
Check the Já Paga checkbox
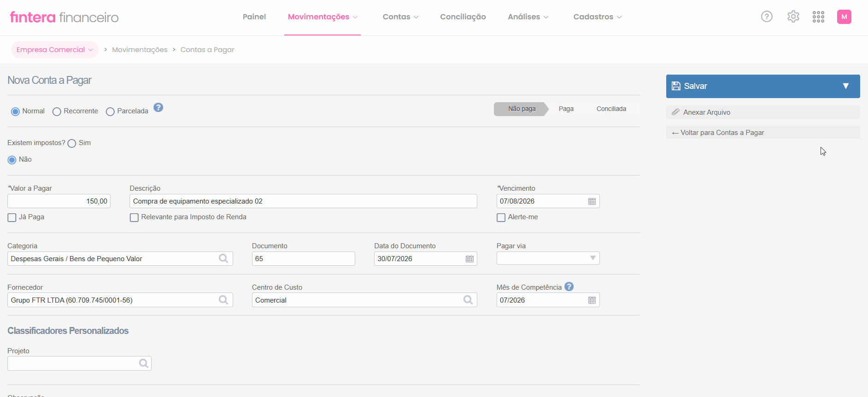[x=12, y=217]
